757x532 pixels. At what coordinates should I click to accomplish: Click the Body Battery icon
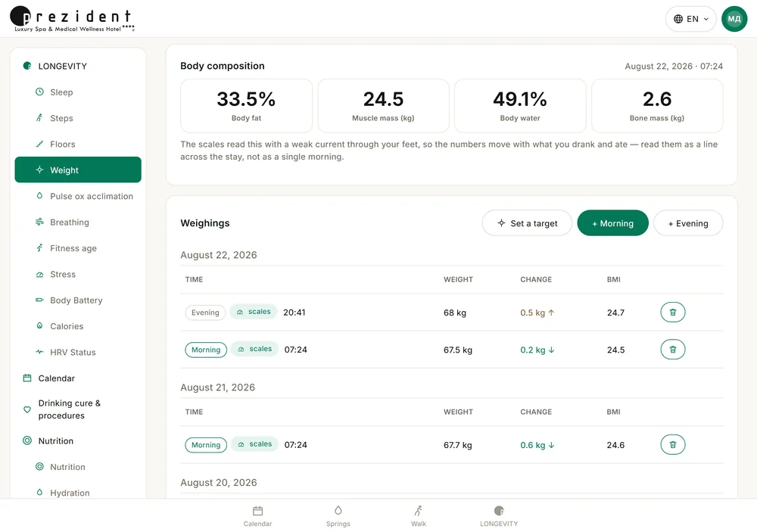(39, 300)
